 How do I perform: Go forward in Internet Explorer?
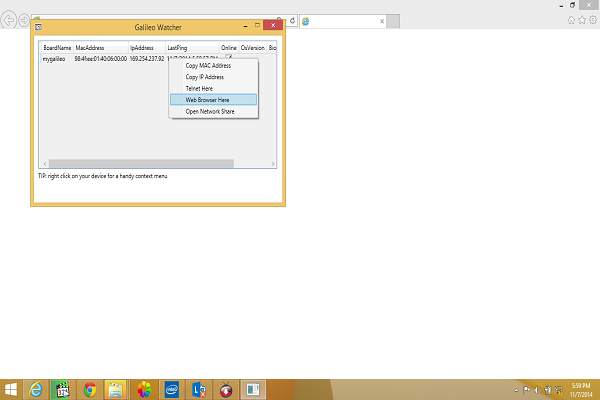(x=24, y=20)
